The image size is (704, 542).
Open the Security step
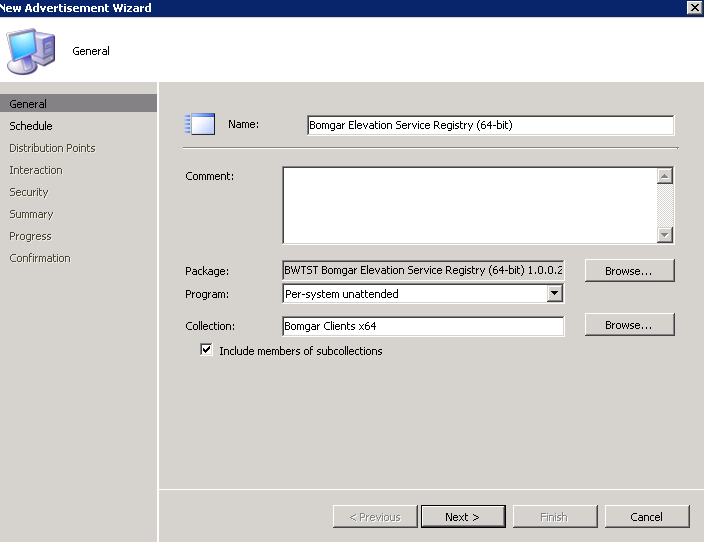(29, 192)
